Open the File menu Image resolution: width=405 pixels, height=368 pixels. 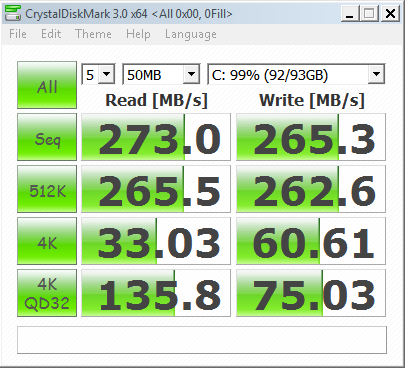18,34
